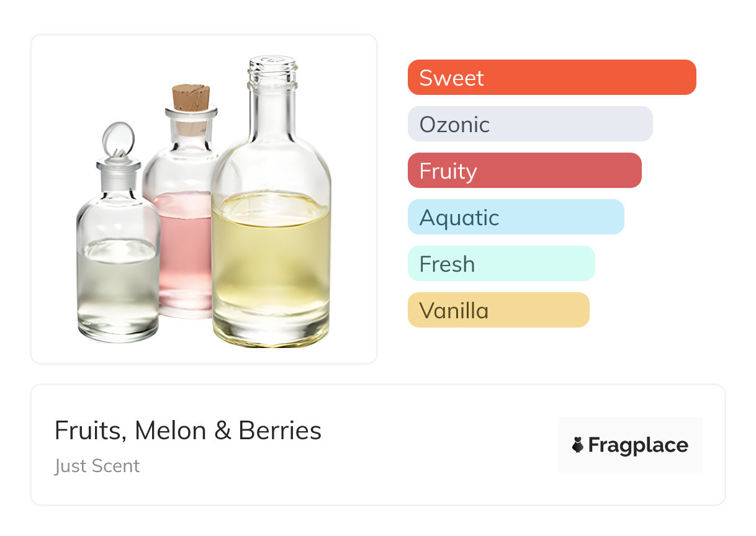This screenshot has width=756, height=536.
Task: Click the Fragplace bottle logo icon
Action: click(578, 445)
